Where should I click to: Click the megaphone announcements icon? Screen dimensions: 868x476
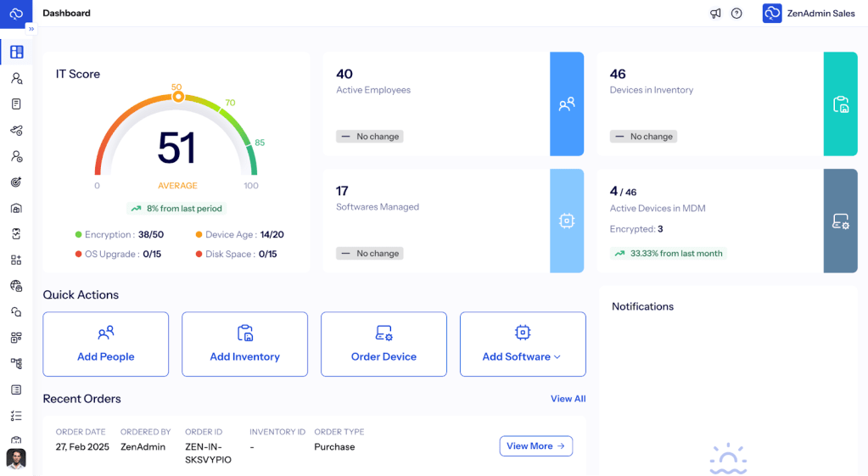coord(715,14)
